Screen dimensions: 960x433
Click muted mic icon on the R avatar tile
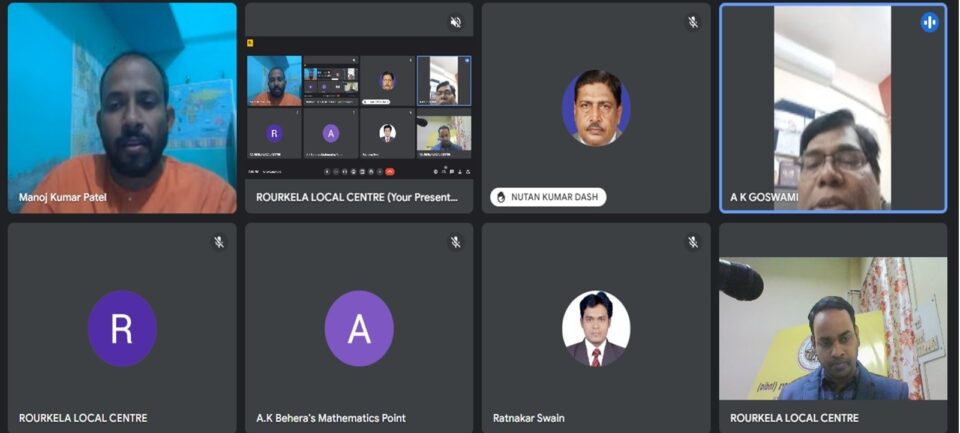(x=218, y=242)
